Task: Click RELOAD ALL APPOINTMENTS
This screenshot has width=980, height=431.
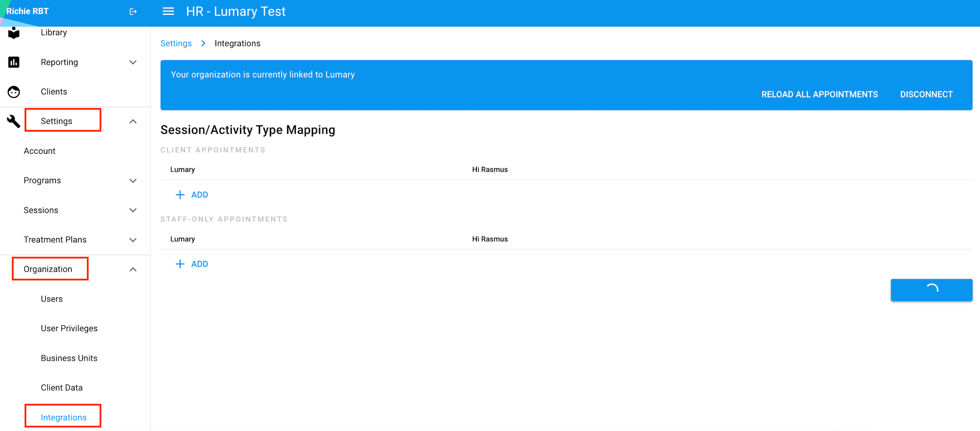Action: (x=819, y=94)
